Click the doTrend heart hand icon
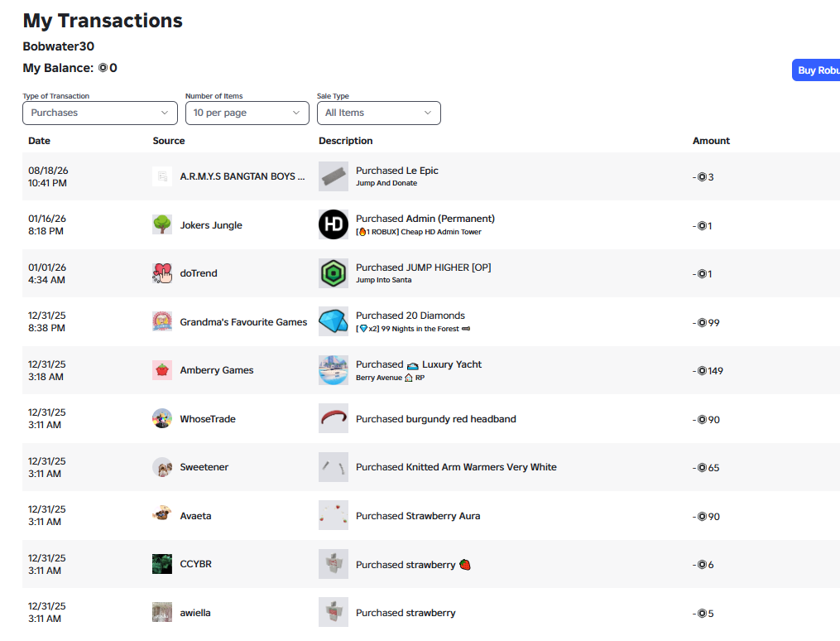Screen dimensions: 840x641 click(x=162, y=273)
